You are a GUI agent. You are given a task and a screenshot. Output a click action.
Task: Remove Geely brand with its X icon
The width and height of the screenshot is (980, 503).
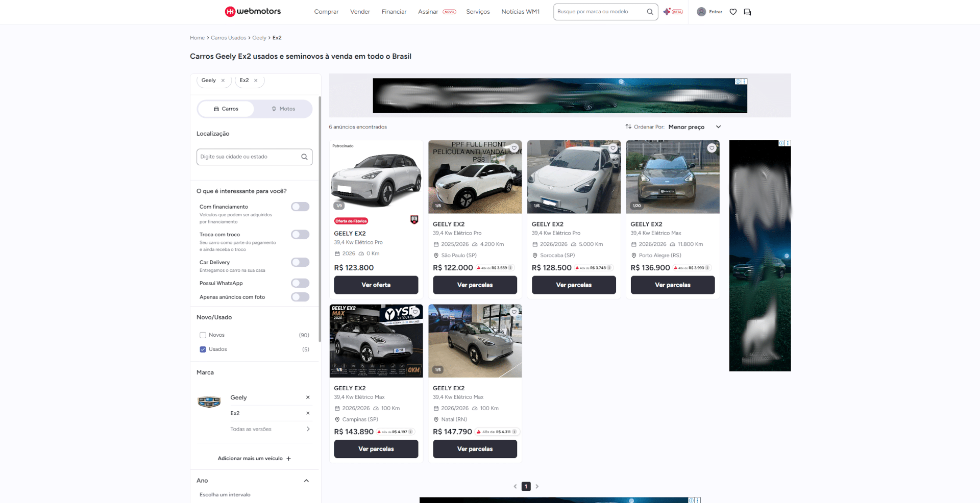(x=308, y=397)
